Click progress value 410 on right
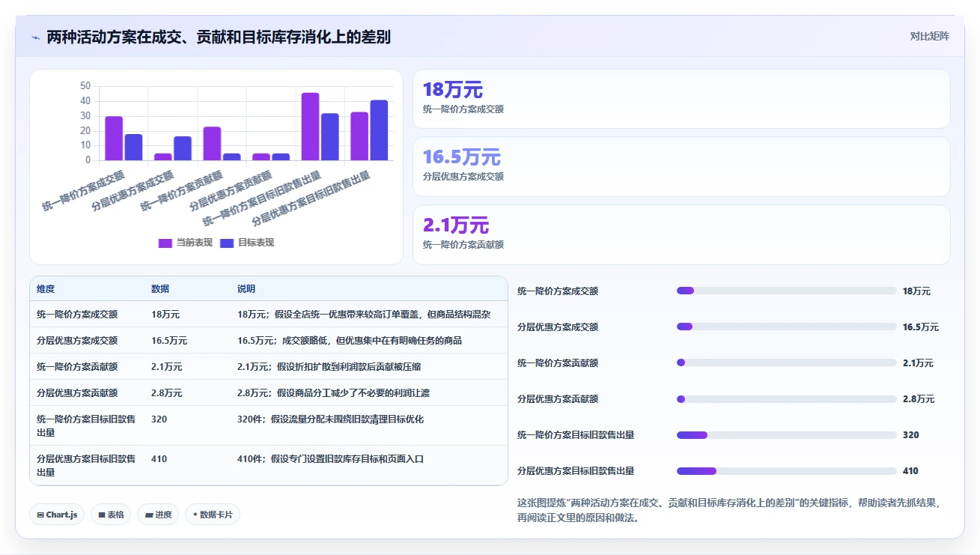980x555 pixels. [910, 471]
